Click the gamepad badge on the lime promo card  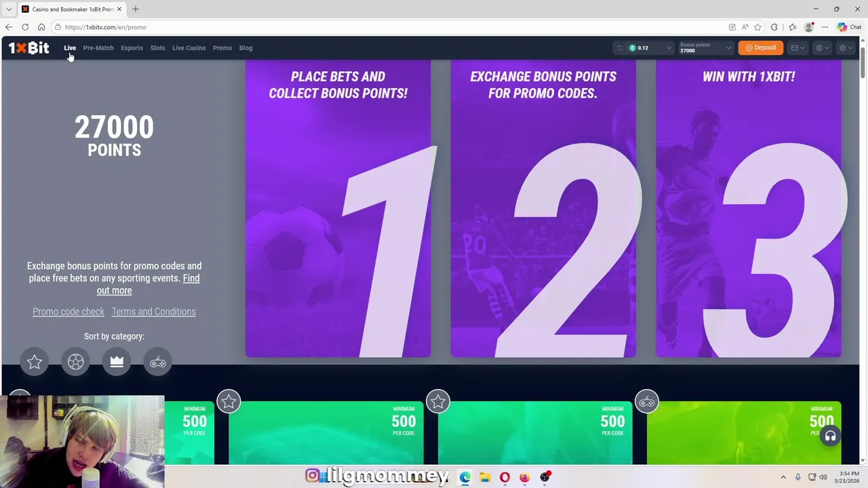tap(647, 402)
